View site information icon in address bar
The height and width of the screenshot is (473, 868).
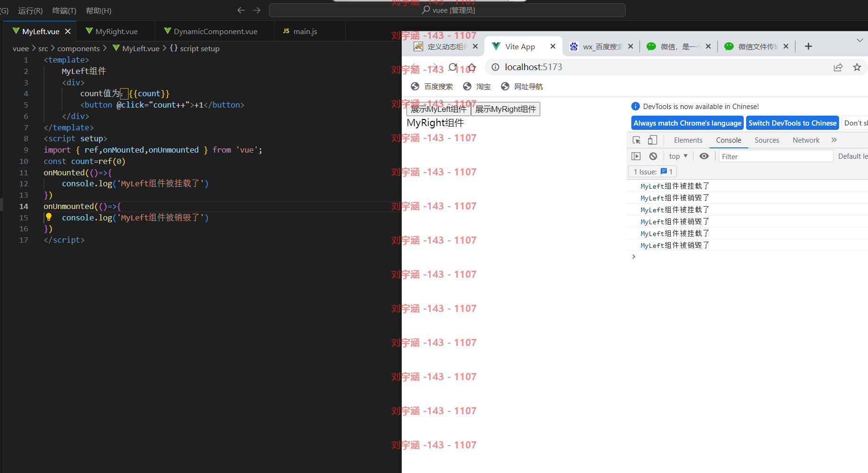tap(495, 67)
